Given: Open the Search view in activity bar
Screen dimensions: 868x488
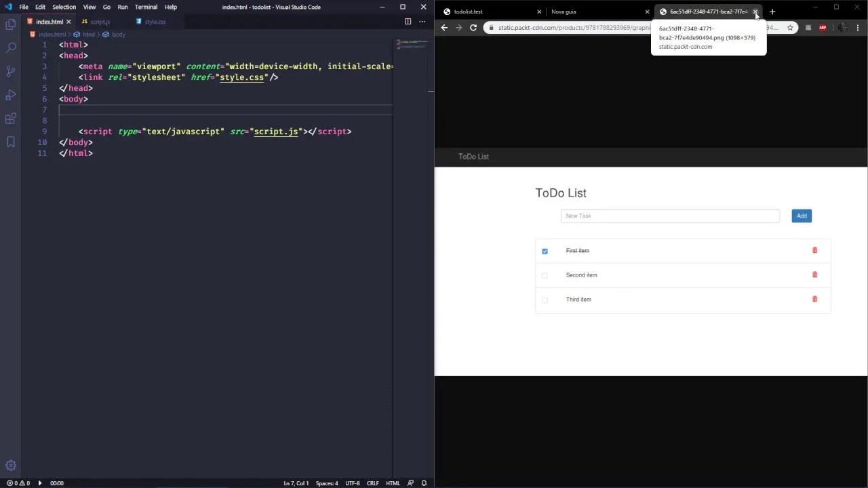Looking at the screenshot, I should click(x=11, y=48).
